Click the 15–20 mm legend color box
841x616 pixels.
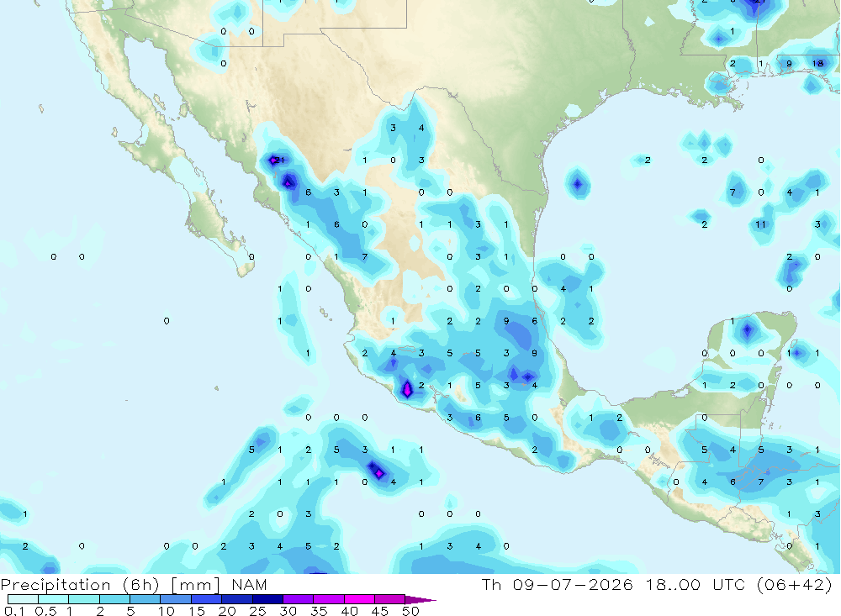pyautogui.click(x=207, y=599)
